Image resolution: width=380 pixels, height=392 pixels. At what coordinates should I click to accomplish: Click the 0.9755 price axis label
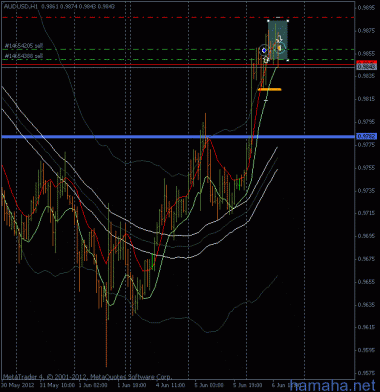point(365,167)
